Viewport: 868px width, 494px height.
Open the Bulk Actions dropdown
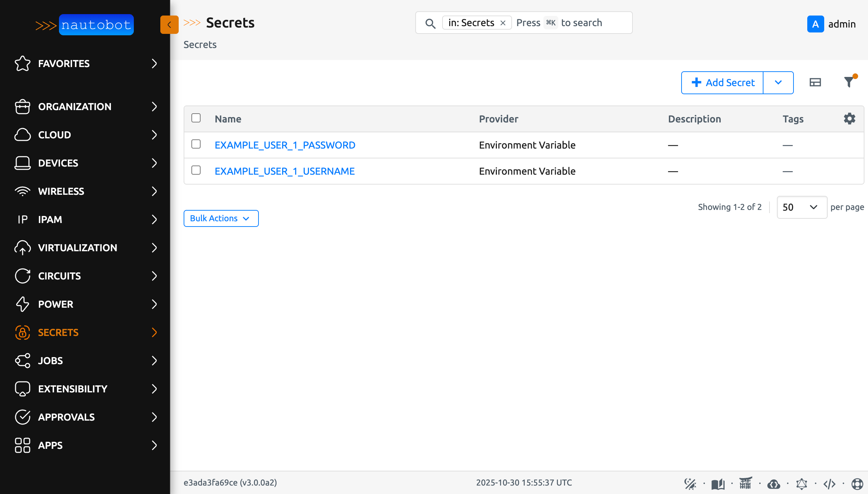(x=221, y=218)
